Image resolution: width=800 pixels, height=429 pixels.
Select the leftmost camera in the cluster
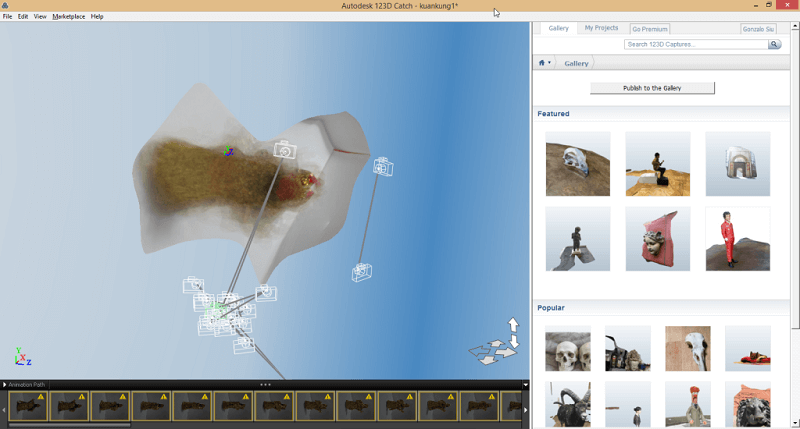[193, 285]
